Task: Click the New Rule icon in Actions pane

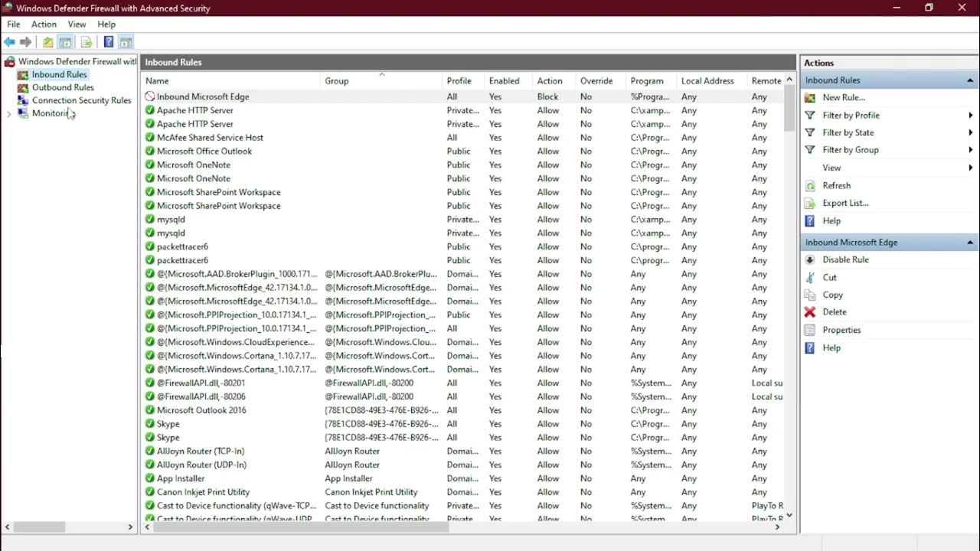Action: coord(810,97)
